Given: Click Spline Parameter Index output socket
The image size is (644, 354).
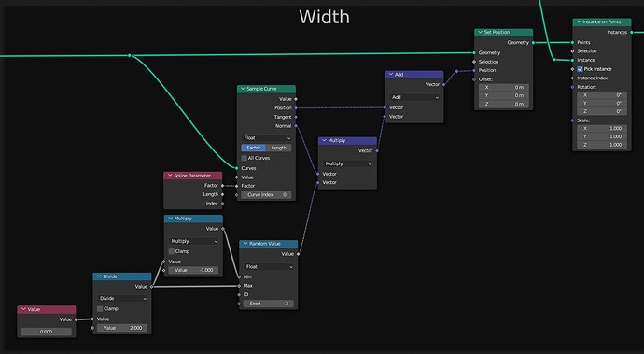Looking at the screenshot, I should [223, 204].
